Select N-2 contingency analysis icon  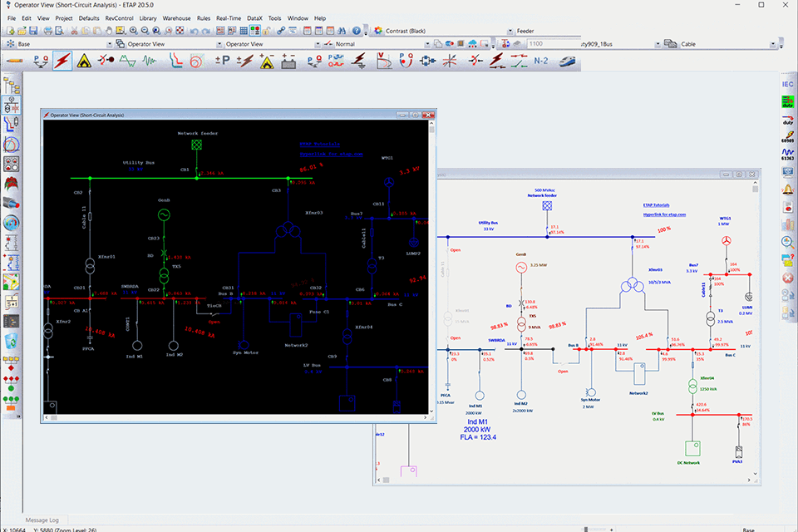541,61
